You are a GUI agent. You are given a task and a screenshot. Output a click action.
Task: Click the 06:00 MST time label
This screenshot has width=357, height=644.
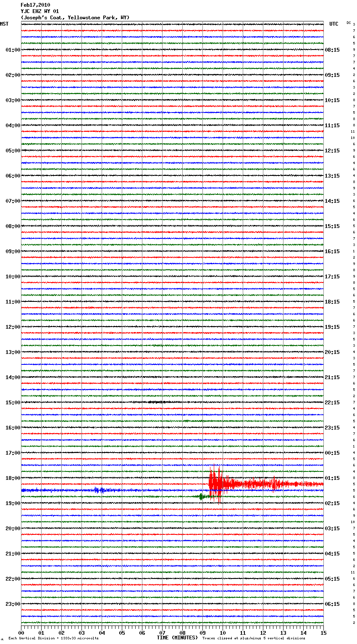tap(13, 176)
